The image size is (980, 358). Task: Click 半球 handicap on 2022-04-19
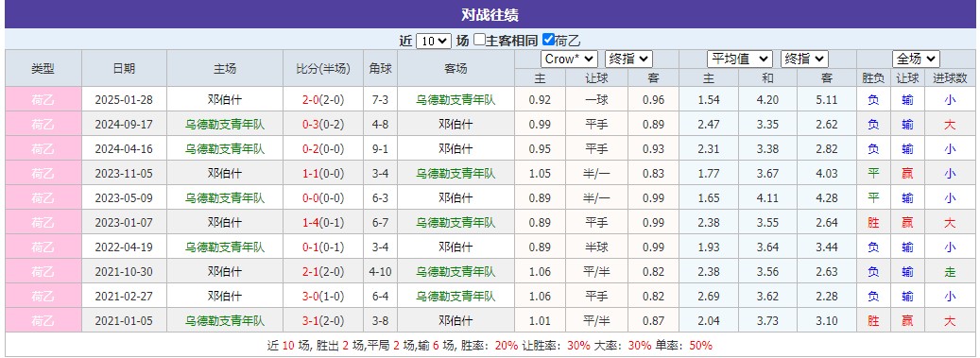pos(597,247)
